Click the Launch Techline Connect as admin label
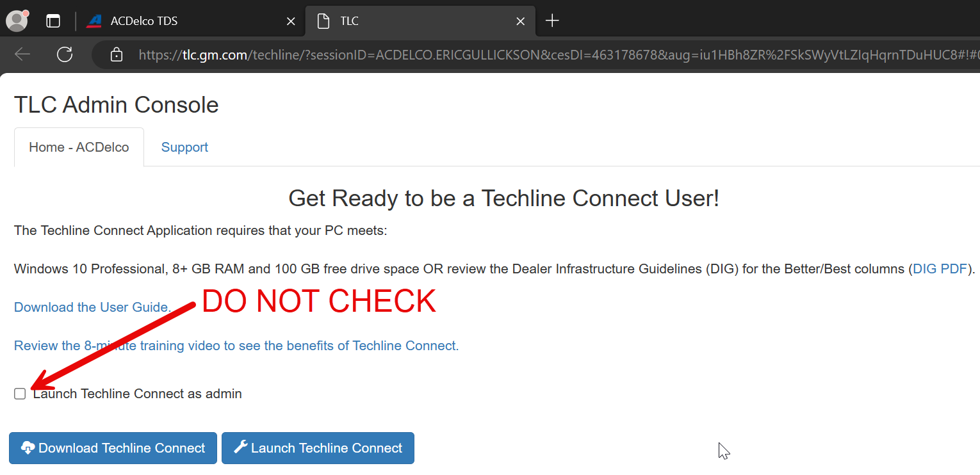The height and width of the screenshot is (475, 980). click(138, 394)
